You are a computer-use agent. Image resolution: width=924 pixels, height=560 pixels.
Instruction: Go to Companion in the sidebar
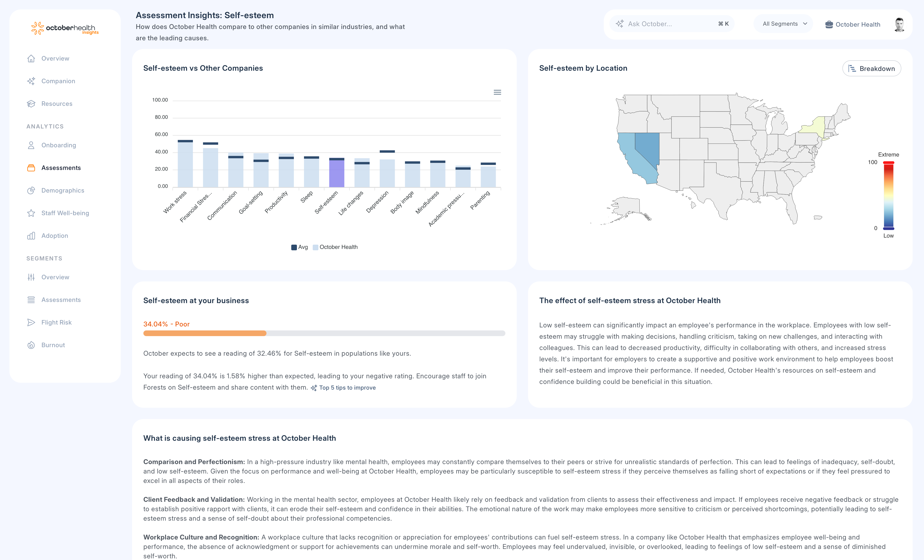point(58,81)
